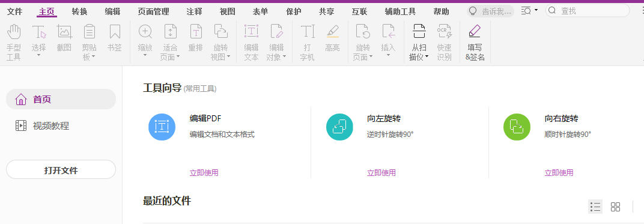Switch recent files to grid view
This screenshot has width=644, height=224.
click(x=615, y=207)
